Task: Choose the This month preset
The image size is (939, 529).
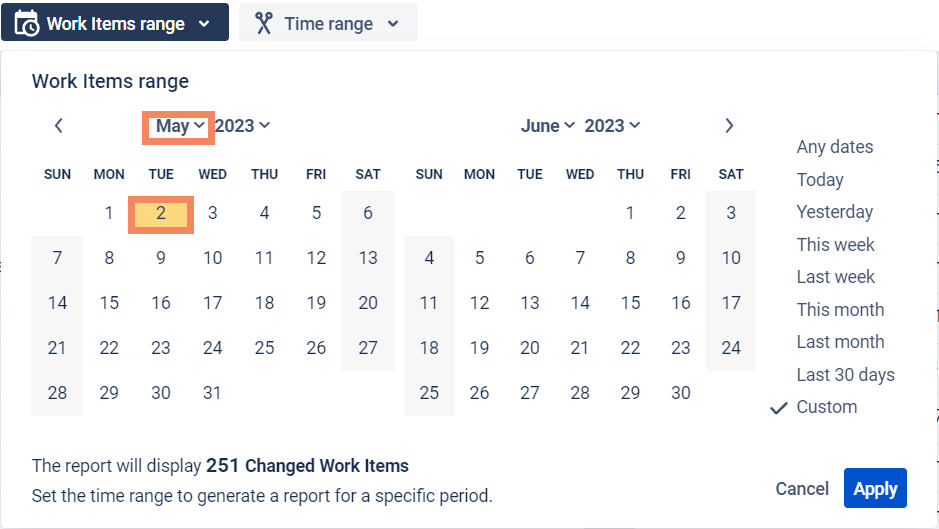Action: coord(840,310)
